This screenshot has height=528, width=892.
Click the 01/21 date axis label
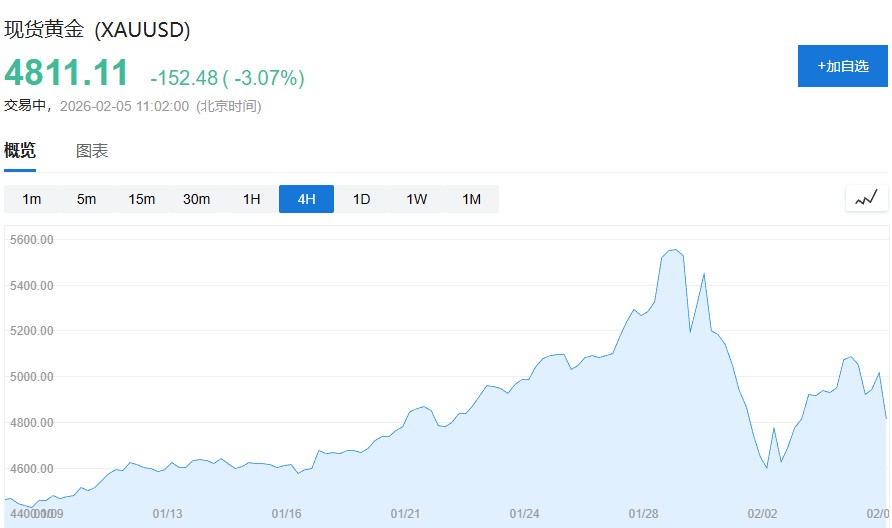click(x=405, y=514)
